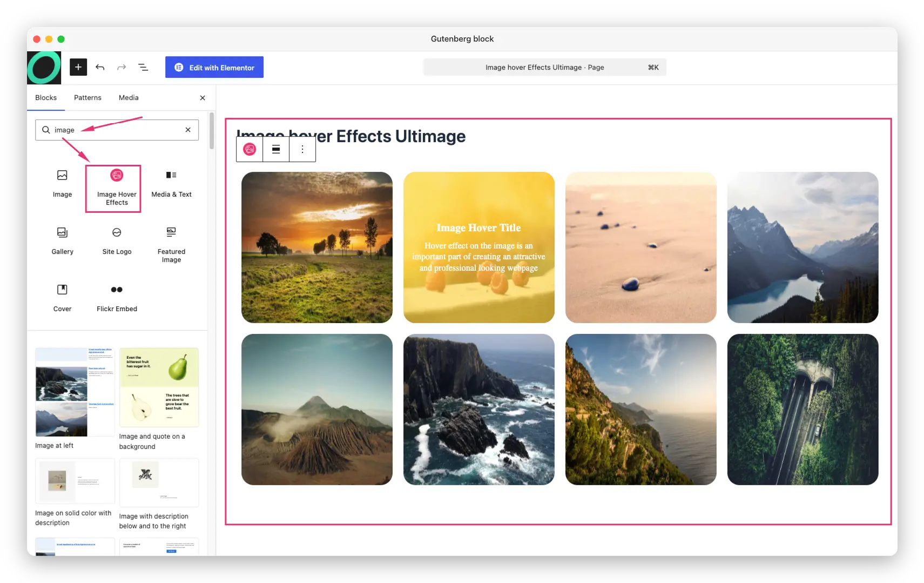
Task: Click the sand and pebbles image
Action: [641, 247]
